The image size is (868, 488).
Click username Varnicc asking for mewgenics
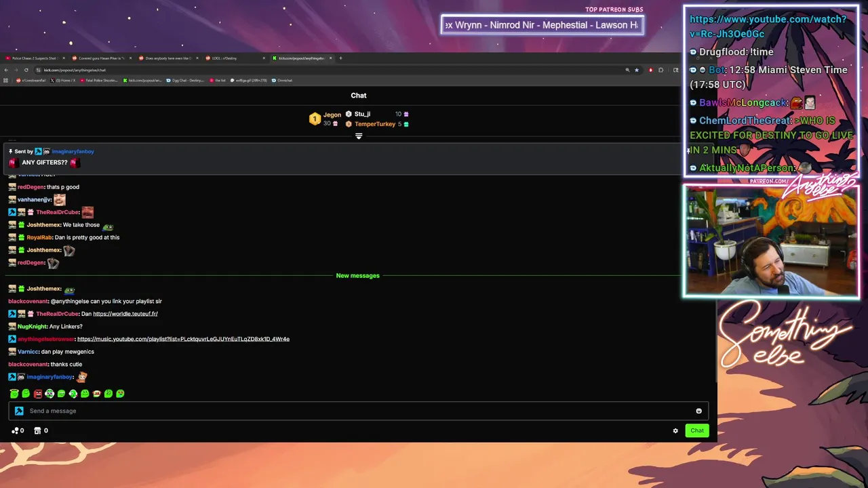(28, 352)
